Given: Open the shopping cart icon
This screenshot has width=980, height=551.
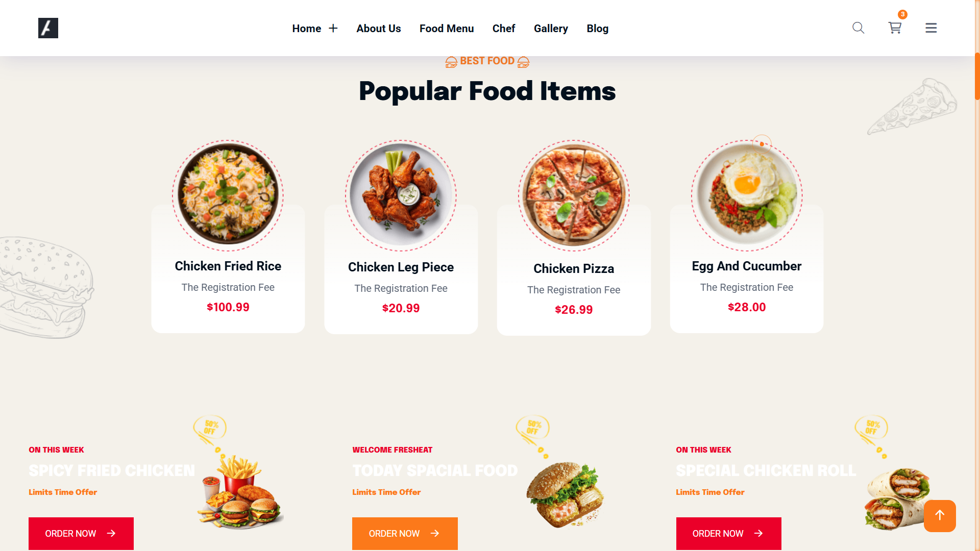Looking at the screenshot, I should (894, 28).
